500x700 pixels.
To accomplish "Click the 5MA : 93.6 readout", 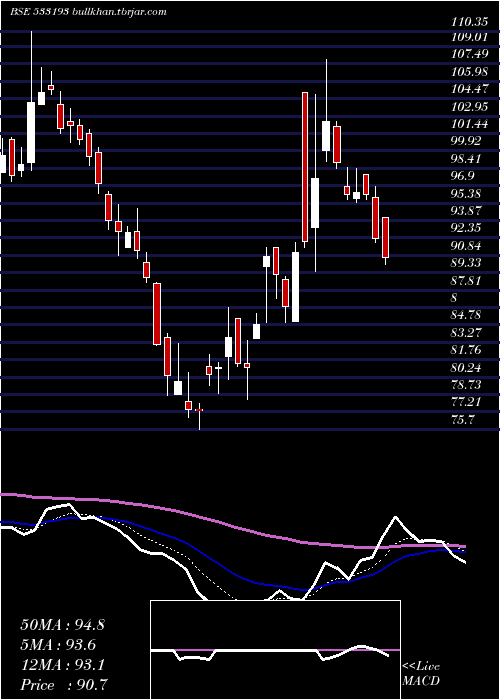I will click(58, 645).
